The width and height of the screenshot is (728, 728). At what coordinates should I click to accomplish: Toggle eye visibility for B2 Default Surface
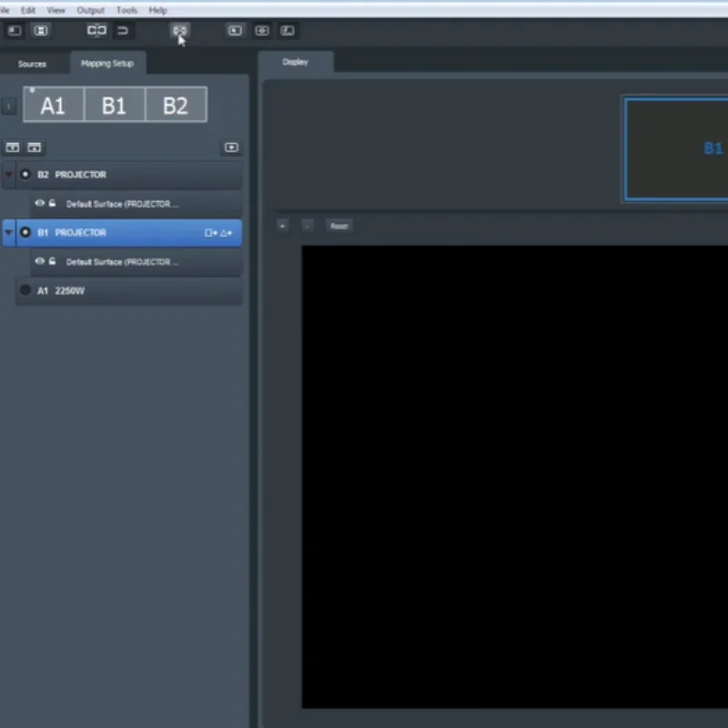[x=40, y=204]
